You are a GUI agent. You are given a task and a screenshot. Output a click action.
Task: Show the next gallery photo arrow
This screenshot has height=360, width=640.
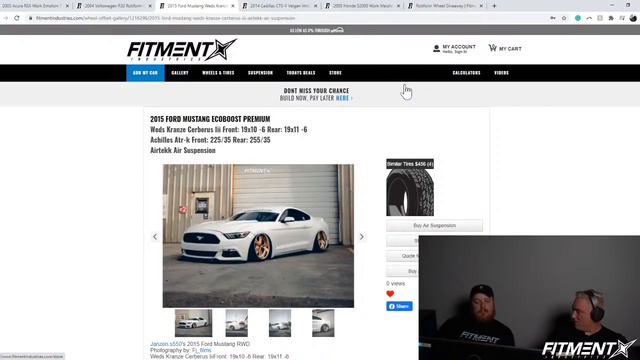(362, 237)
